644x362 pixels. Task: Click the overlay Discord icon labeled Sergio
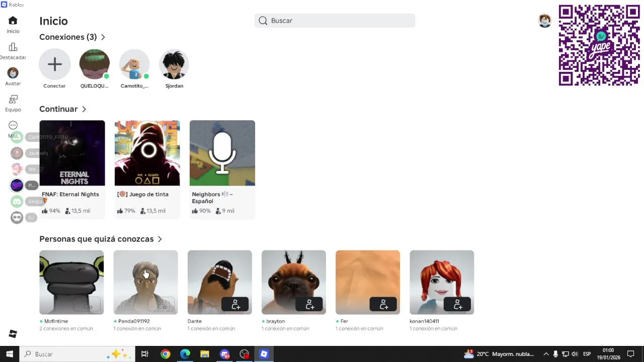(x=17, y=202)
